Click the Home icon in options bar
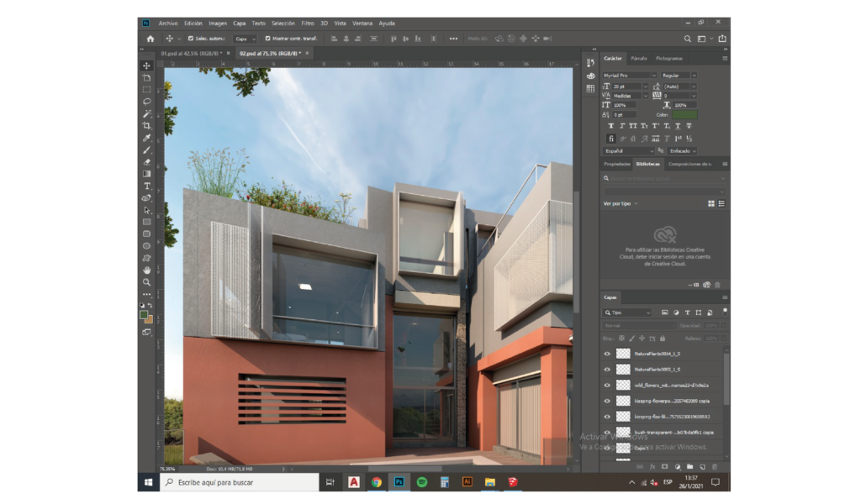 point(151,39)
